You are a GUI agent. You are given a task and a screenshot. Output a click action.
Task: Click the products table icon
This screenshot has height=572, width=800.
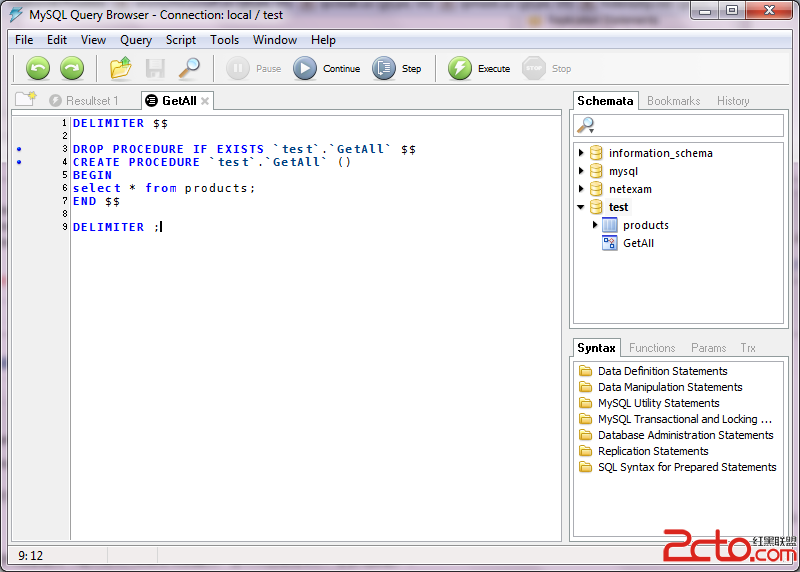pyautogui.click(x=610, y=225)
